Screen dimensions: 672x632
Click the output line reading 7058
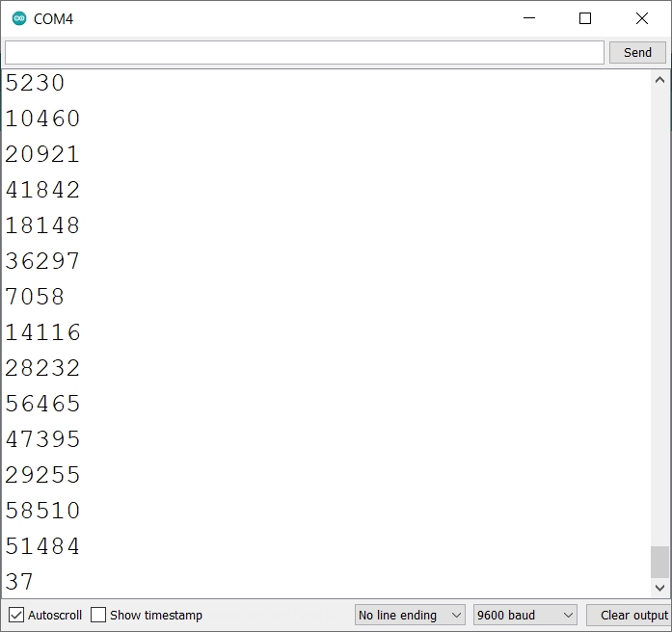[36, 298]
